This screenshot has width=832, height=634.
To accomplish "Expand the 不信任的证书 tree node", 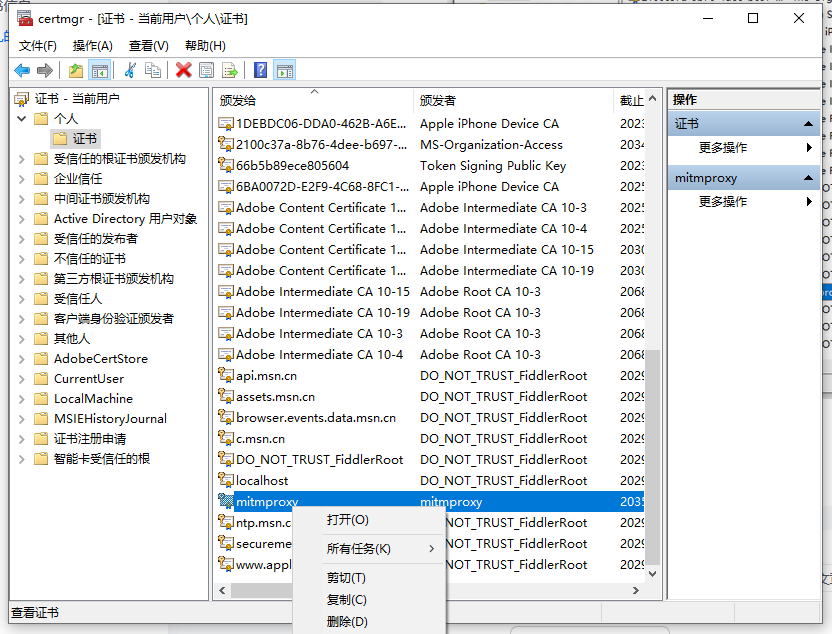I will (x=22, y=259).
